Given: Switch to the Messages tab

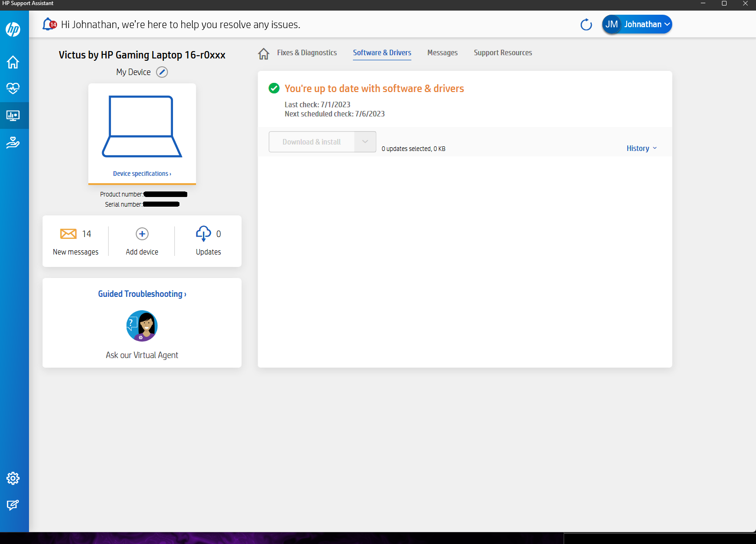Looking at the screenshot, I should coord(442,52).
